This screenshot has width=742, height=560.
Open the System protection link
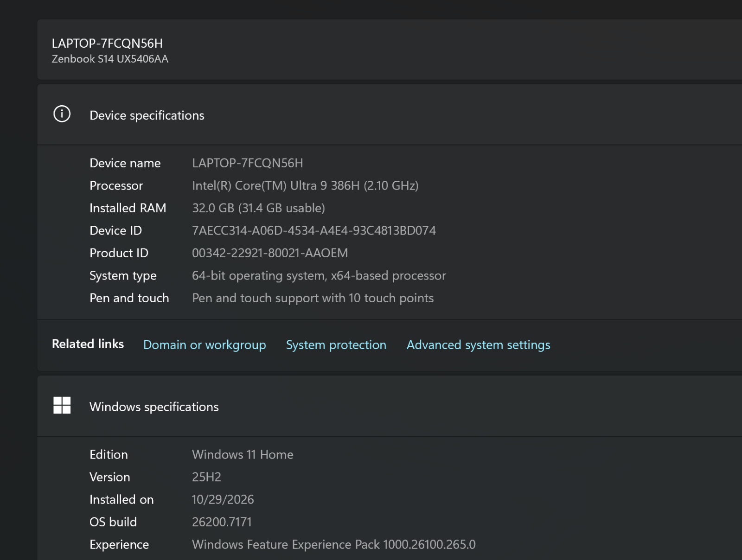[x=336, y=345]
